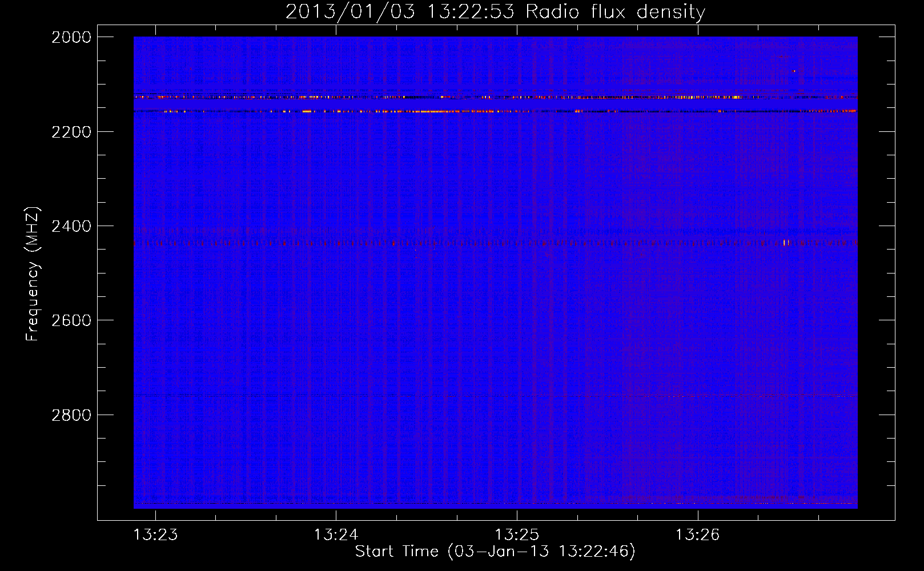Click the orange emission band near 2160 MHz

[495, 111]
